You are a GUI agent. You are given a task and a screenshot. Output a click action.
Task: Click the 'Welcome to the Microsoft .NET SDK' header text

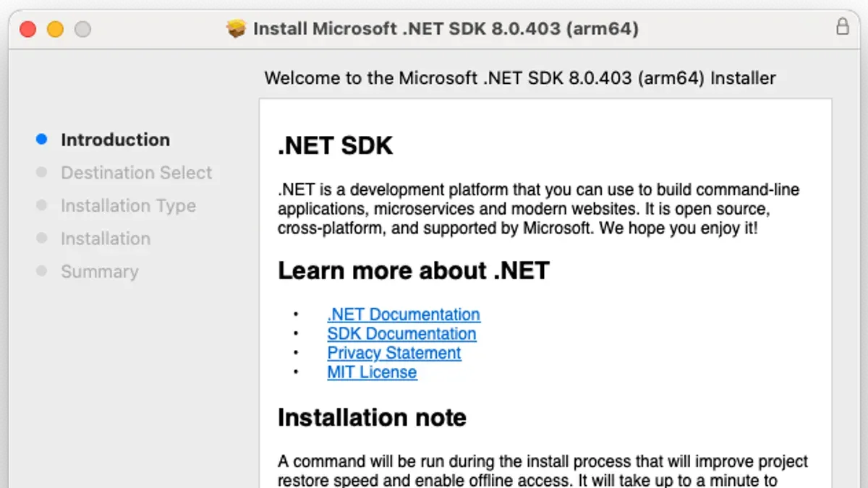pos(520,78)
